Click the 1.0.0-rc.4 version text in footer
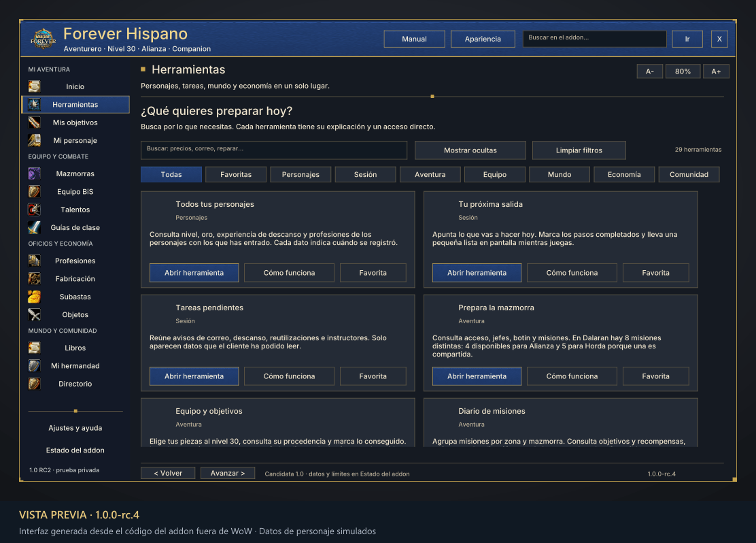756x543 pixels. tap(661, 474)
